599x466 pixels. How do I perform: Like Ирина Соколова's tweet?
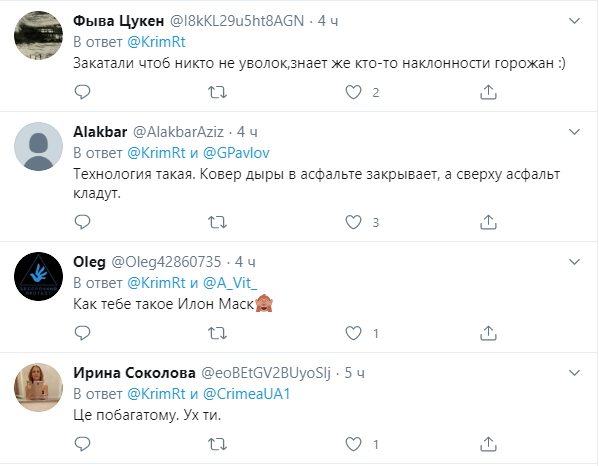(353, 444)
